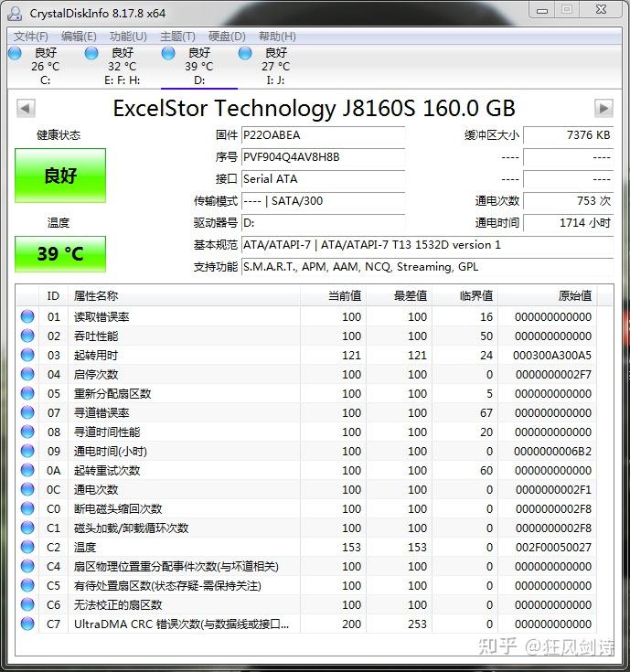The image size is (630, 672).
Task: Click raw value 002F00050027 in 温度 row
Action: tap(553, 548)
